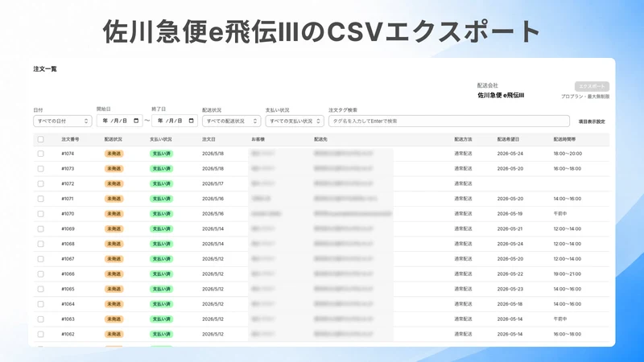Click the 支払い済 badge on order #1072
The image size is (644, 362).
click(161, 183)
